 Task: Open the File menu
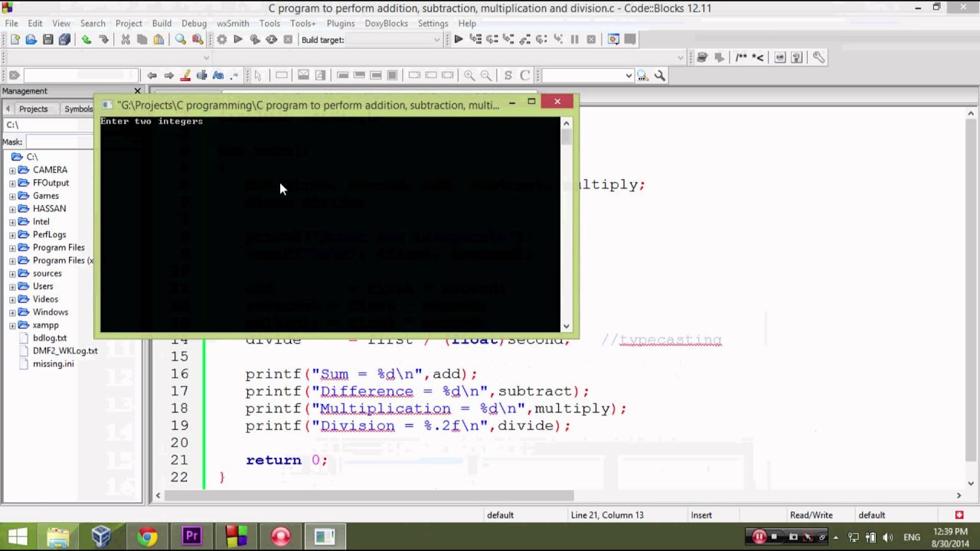tap(11, 24)
